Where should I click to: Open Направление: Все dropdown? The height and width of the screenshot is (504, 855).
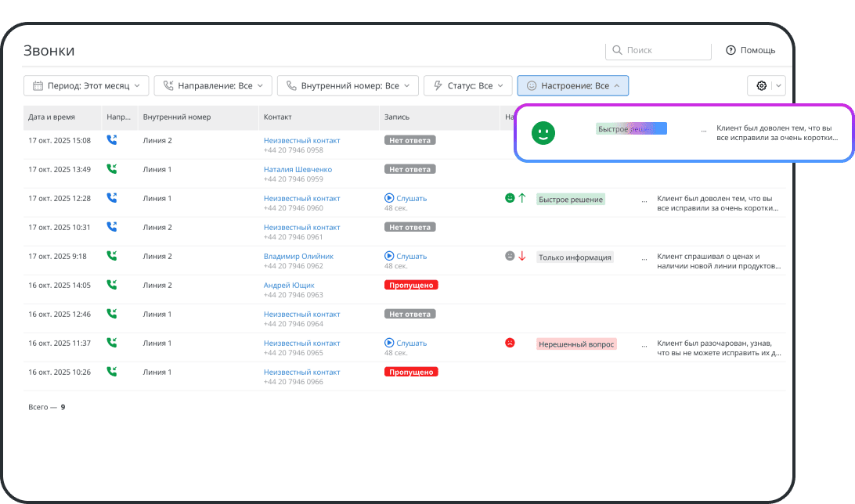[213, 86]
